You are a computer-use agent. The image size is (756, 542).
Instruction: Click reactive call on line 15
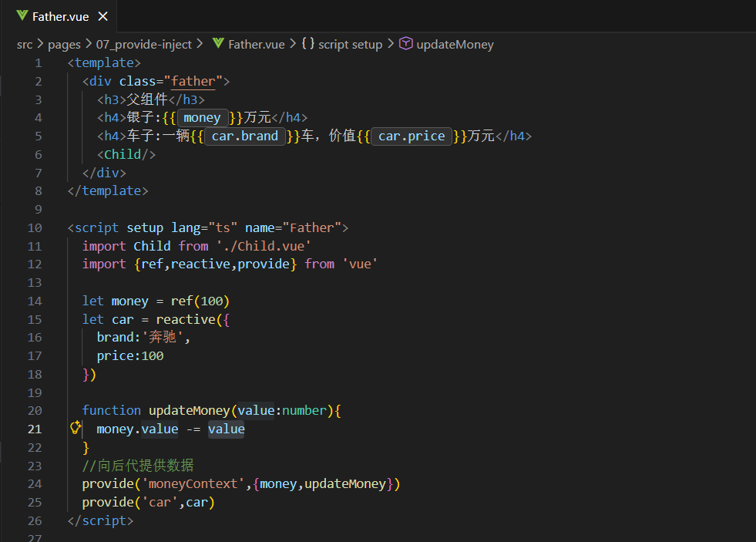click(x=186, y=319)
